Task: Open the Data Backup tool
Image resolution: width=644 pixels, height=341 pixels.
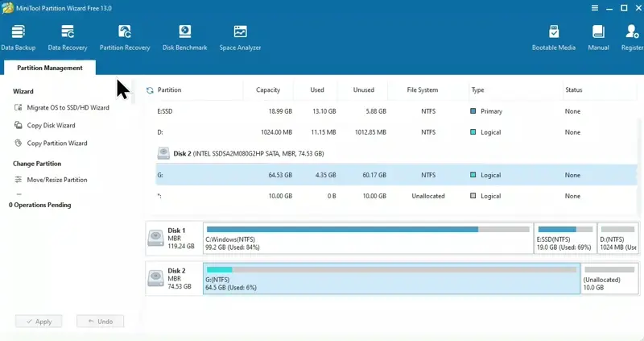Action: (x=18, y=38)
